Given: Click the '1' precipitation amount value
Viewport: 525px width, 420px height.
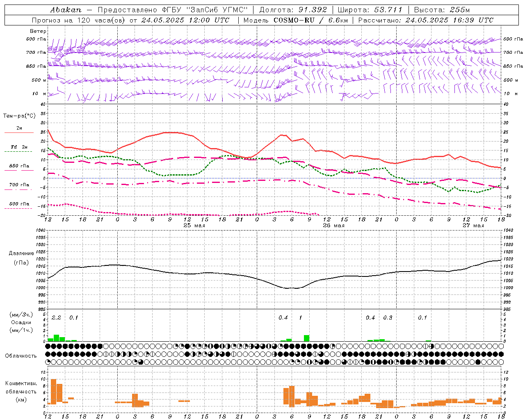Looking at the screenshot, I should [x=301, y=318].
